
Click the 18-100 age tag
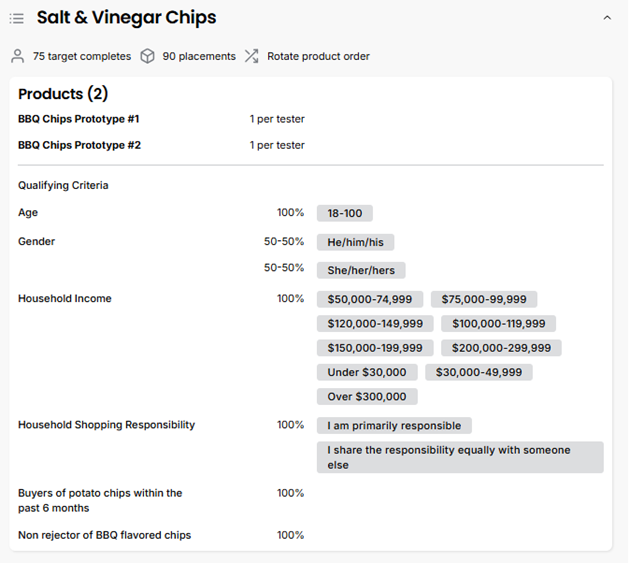(x=345, y=213)
